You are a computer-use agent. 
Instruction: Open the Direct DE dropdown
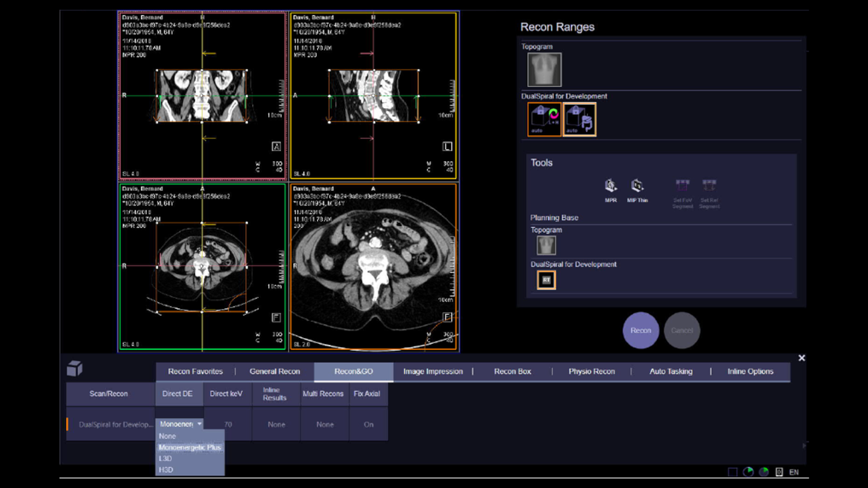(x=199, y=424)
